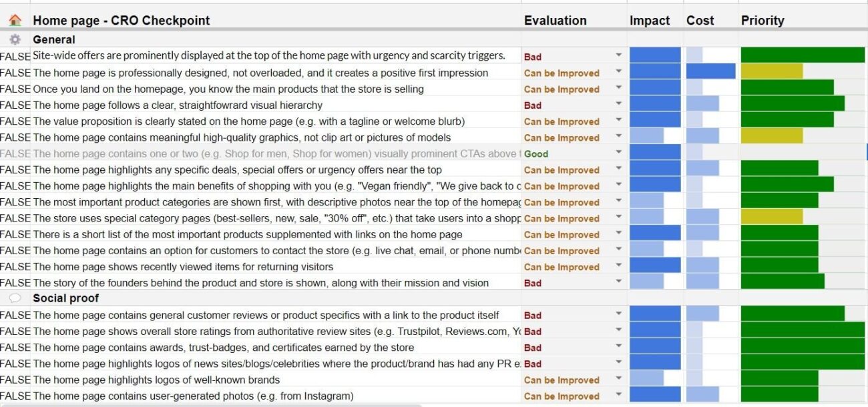Click the speech bubble icon beside Social proof
Image resolution: width=868 pixels, height=407 pixels.
point(15,298)
